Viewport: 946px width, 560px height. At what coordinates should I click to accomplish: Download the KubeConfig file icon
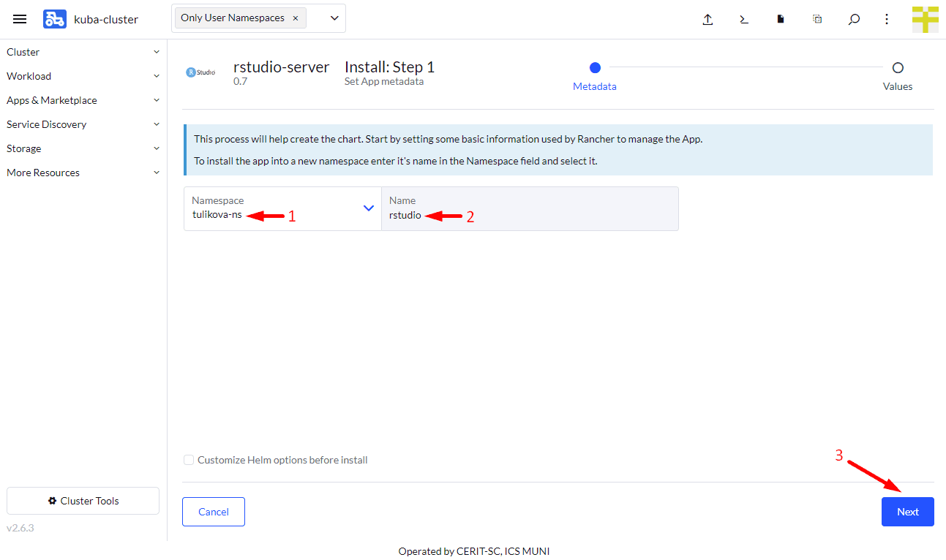tap(781, 20)
